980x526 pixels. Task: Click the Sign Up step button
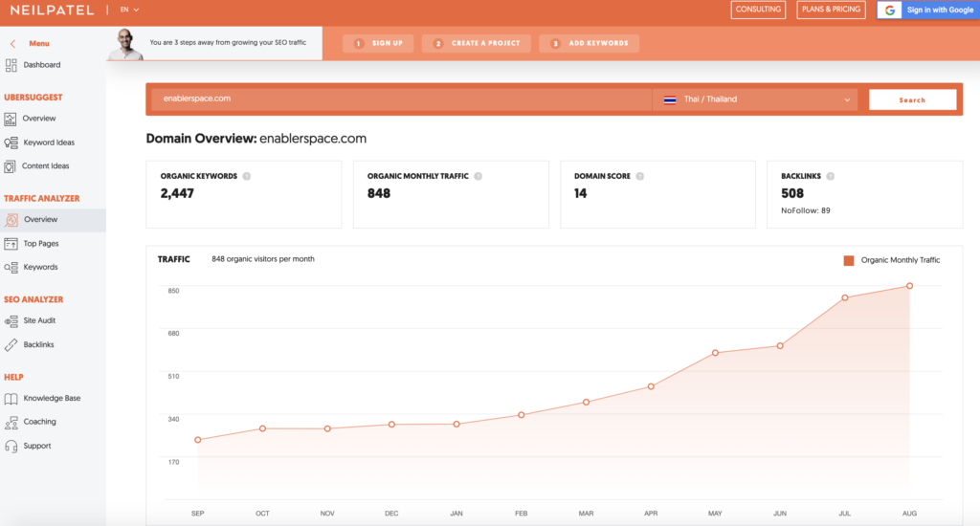tap(379, 43)
